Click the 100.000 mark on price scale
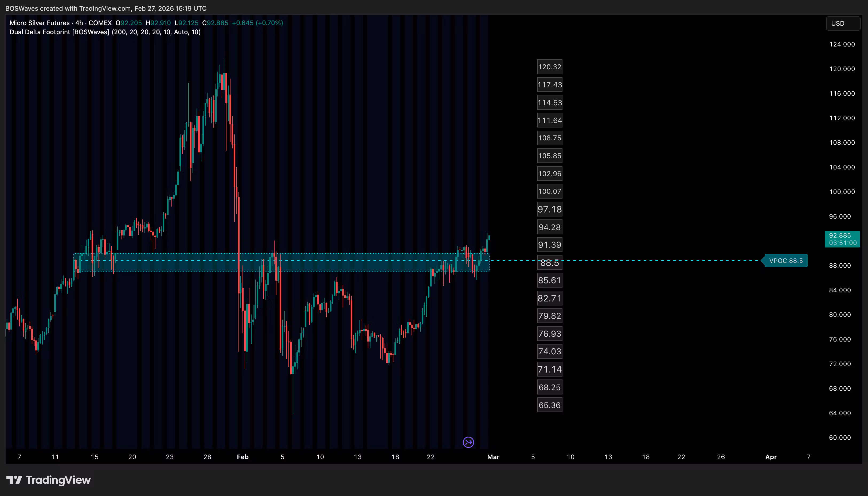The height and width of the screenshot is (496, 868). pos(842,192)
